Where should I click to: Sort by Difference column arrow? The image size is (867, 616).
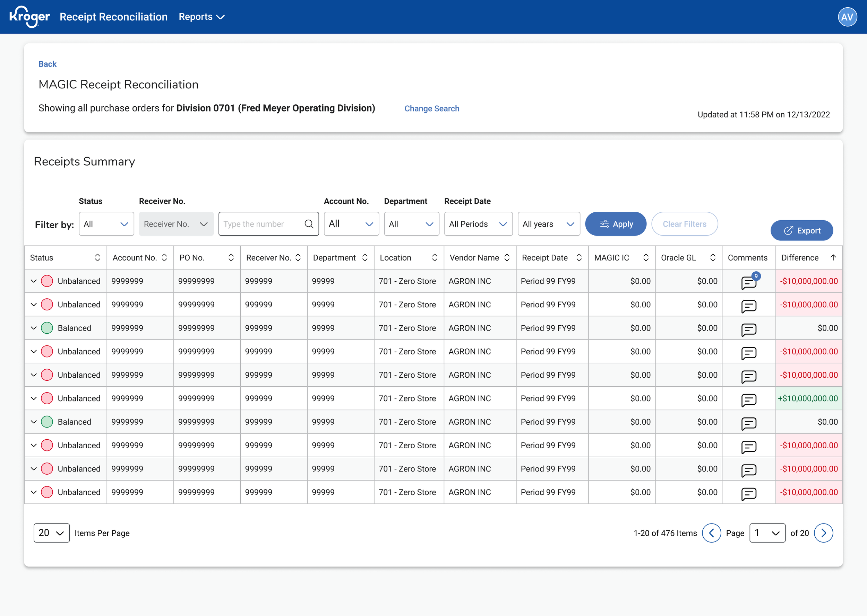click(833, 257)
